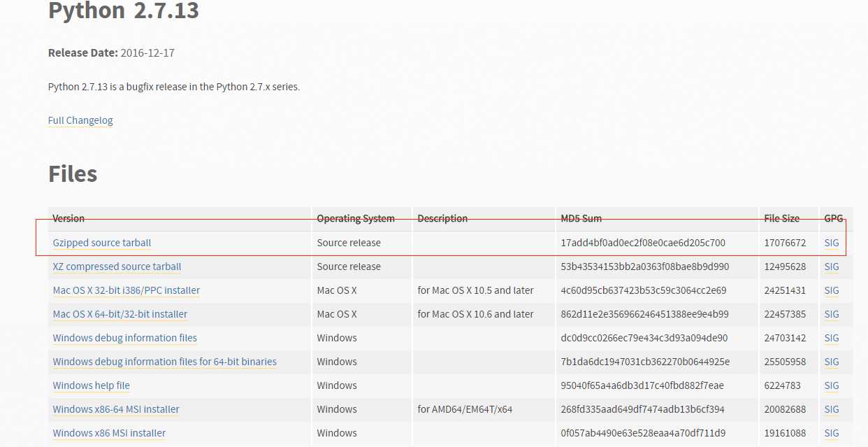868x447 pixels.
Task: Open SIG link for Windows x86 MSI installer
Action: pos(832,433)
